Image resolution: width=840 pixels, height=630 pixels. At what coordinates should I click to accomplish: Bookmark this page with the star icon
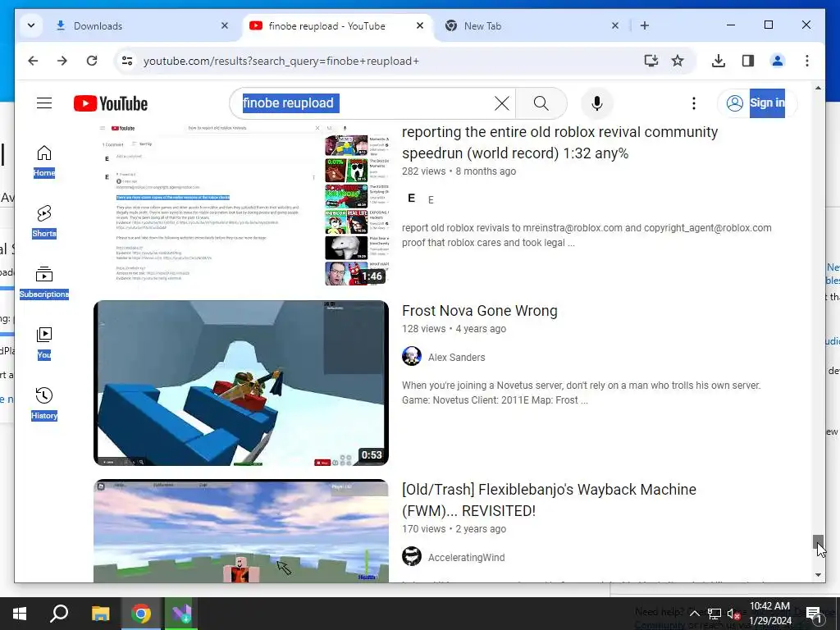point(678,61)
